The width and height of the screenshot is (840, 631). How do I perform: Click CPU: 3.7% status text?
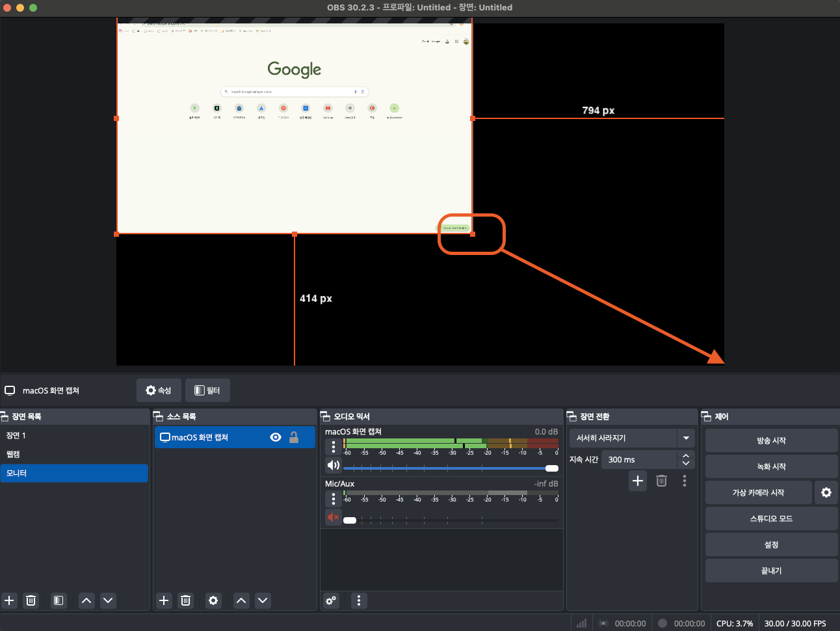pyautogui.click(x=735, y=623)
